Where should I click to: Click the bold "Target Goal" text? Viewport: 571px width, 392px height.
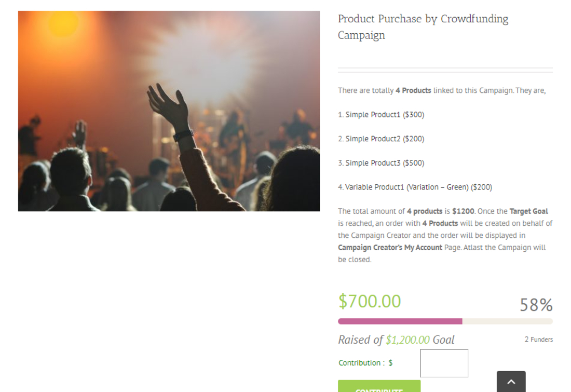pyautogui.click(x=528, y=211)
